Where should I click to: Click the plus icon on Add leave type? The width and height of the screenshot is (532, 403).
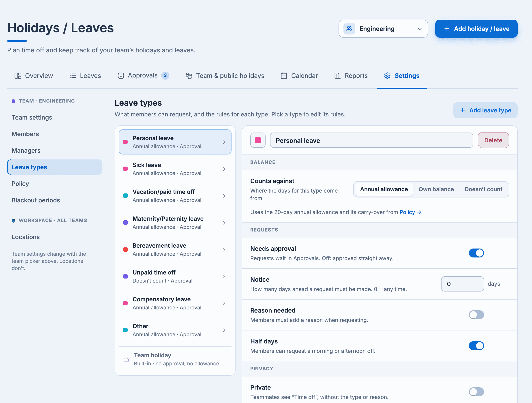(463, 110)
